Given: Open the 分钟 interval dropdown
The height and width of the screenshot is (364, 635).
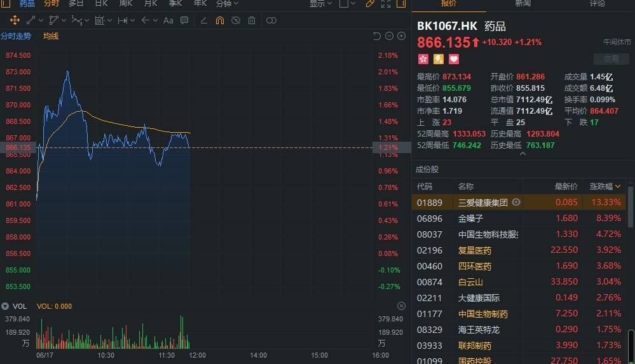Looking at the screenshot, I should click(x=227, y=4).
